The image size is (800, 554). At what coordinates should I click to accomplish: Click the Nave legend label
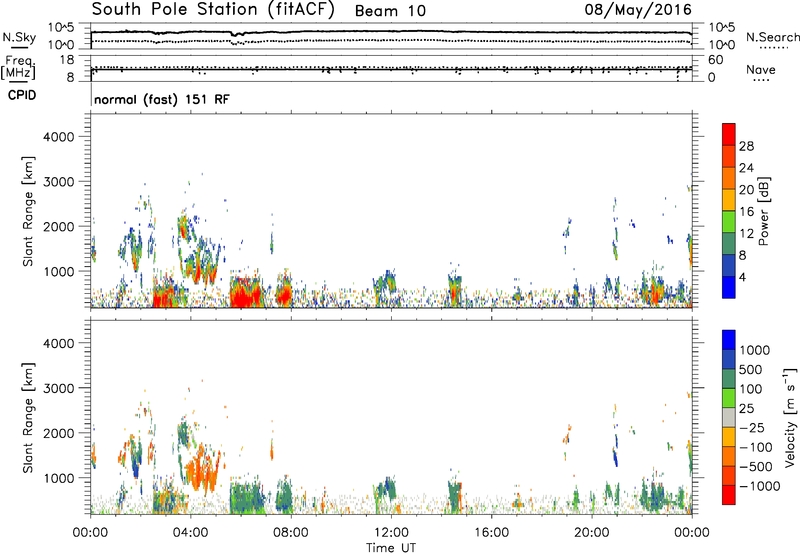click(761, 70)
